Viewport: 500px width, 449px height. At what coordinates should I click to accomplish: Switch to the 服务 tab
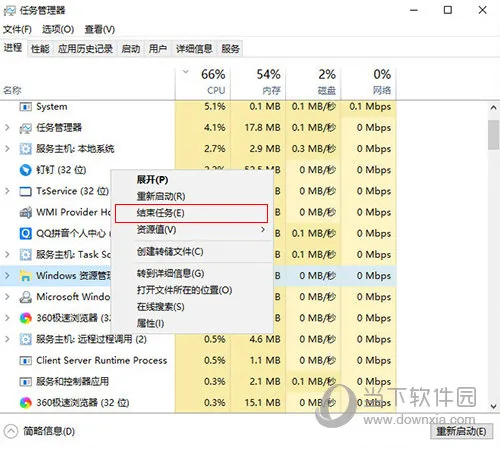230,49
